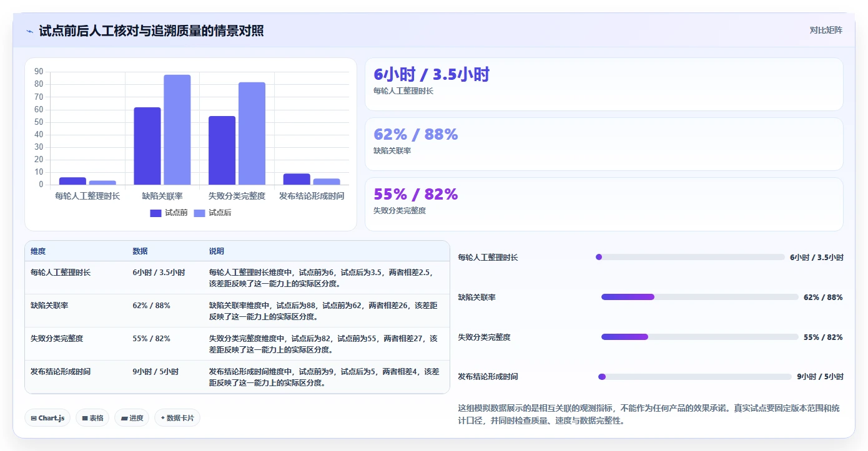Click the 失败分类完整度 progress bar
This screenshot has height=451, width=868.
(x=700, y=337)
